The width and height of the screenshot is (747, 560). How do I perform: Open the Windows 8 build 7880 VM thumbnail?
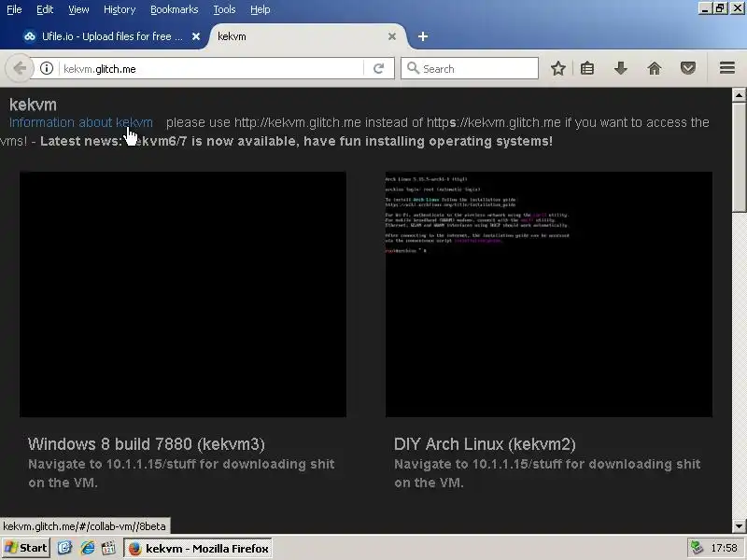point(183,294)
